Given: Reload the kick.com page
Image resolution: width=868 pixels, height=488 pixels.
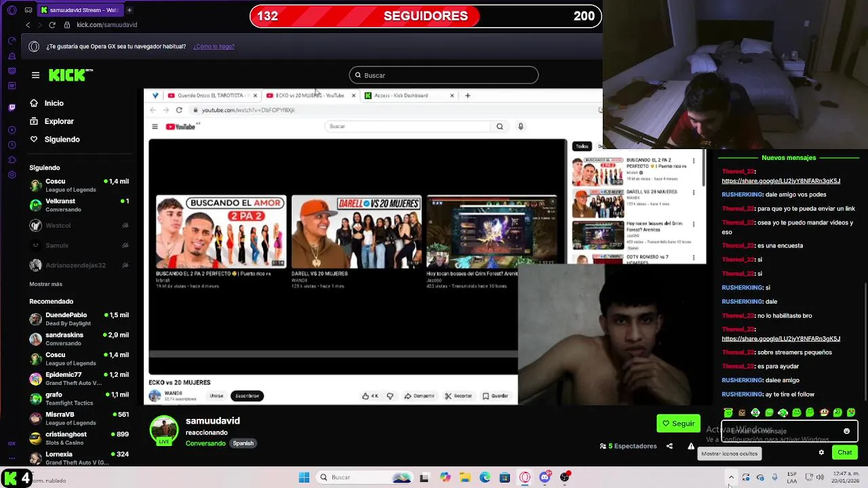Looking at the screenshot, I should coord(52,25).
